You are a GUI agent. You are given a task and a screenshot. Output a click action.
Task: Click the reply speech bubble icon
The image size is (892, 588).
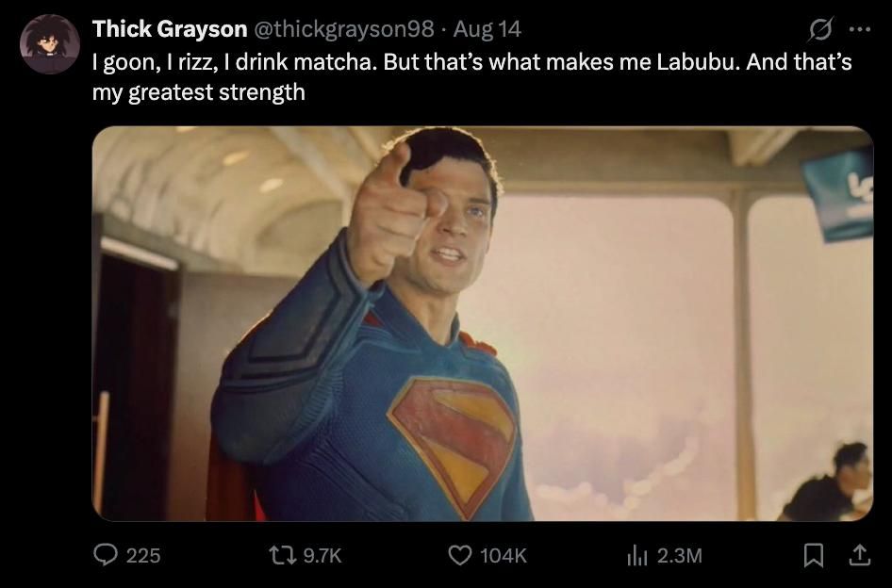106,554
